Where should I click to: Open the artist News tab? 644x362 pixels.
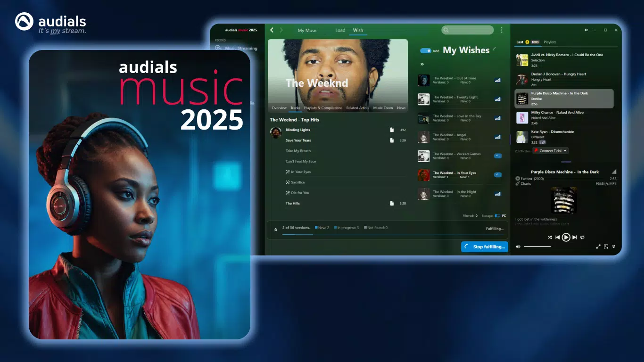click(401, 108)
